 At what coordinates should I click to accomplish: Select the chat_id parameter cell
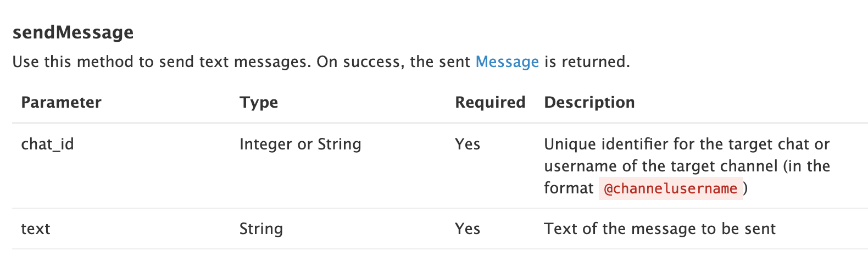[47, 144]
